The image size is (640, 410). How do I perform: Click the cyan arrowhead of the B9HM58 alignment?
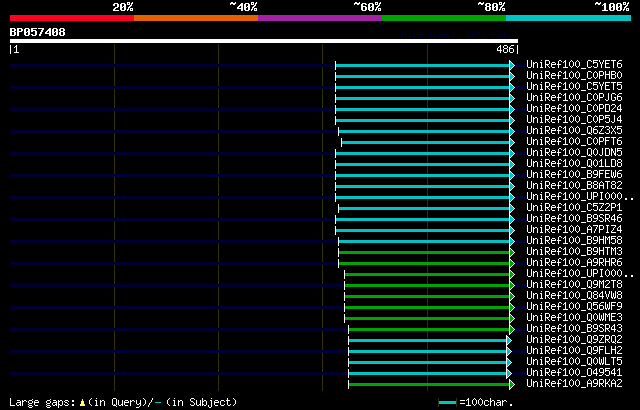(512, 242)
